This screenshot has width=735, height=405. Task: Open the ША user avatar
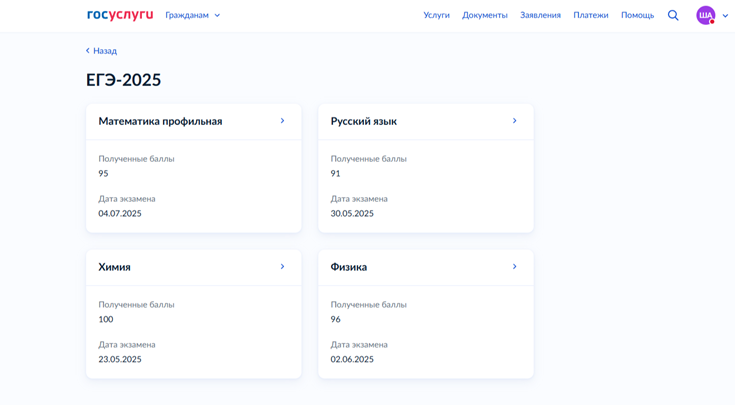[705, 15]
